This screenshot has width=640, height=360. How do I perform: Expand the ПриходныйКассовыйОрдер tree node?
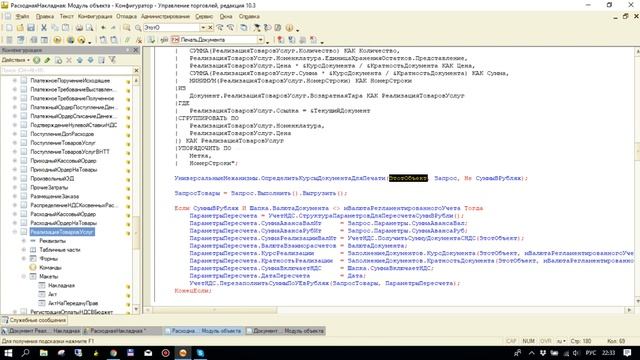click(x=15, y=160)
